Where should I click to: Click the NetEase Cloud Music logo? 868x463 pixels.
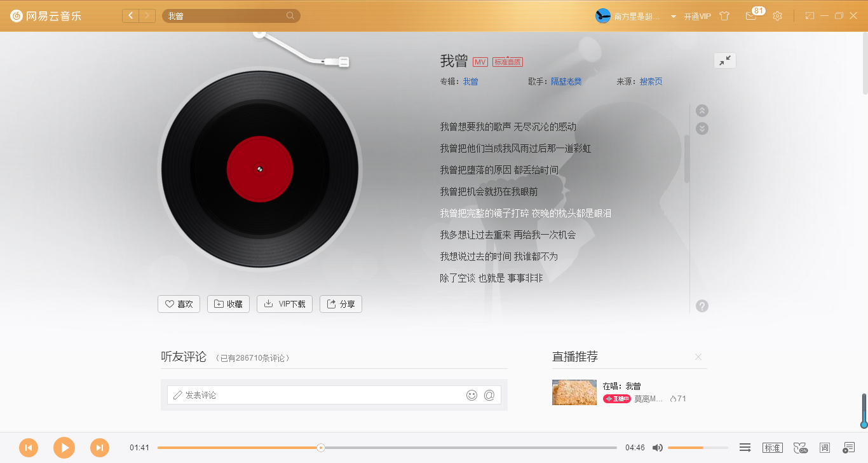(46, 16)
